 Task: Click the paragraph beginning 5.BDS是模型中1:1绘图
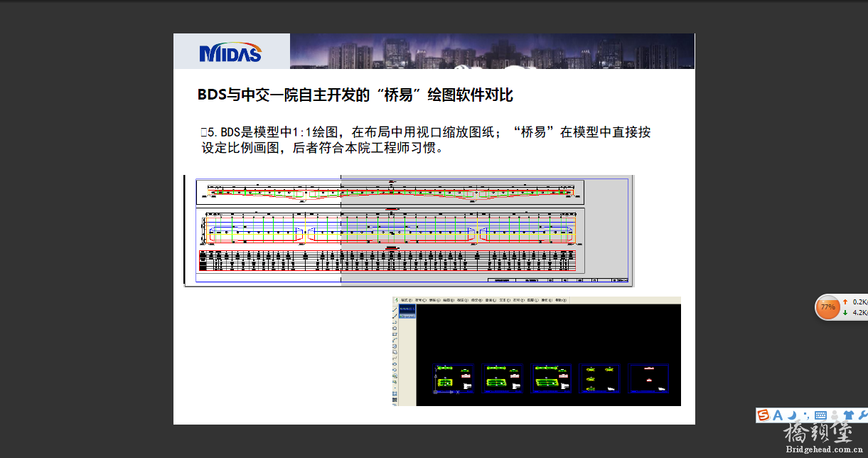425,141
